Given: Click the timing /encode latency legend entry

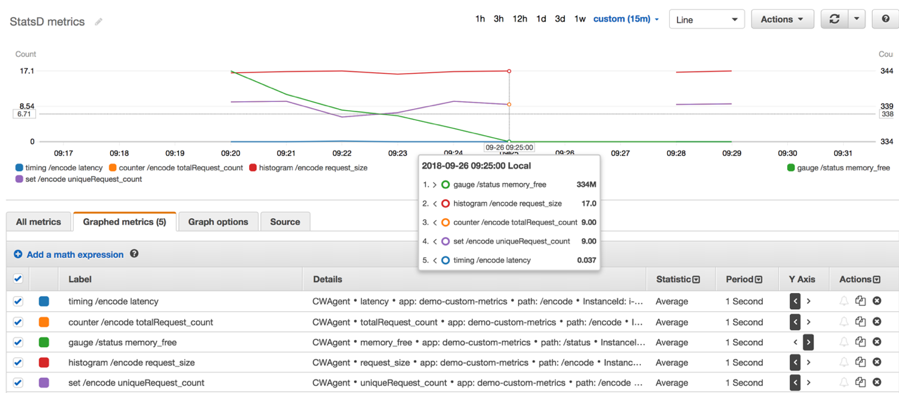Looking at the screenshot, I should [58, 168].
